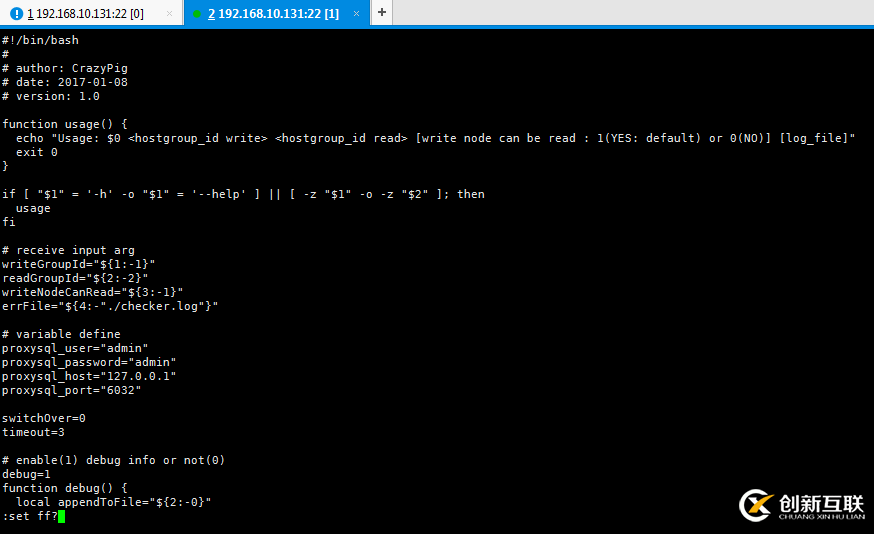The height and width of the screenshot is (534, 874).
Task: Click the '# variable define' comment
Action: tap(61, 334)
